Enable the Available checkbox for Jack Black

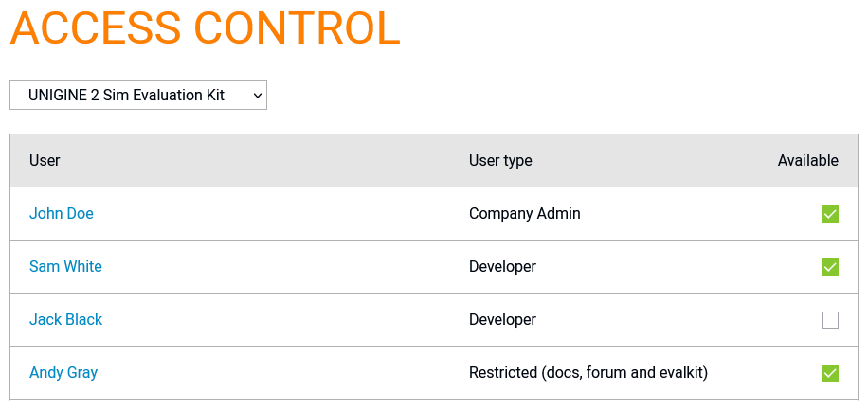click(830, 320)
